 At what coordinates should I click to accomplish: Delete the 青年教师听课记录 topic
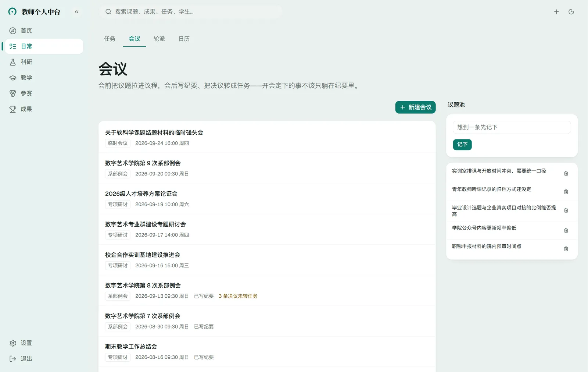pos(566,192)
